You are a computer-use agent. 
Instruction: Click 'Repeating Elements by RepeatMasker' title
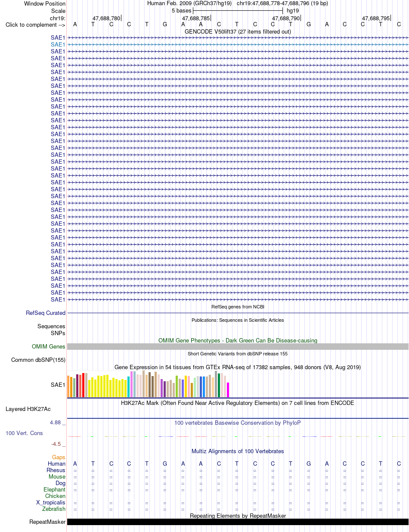[x=238, y=516]
